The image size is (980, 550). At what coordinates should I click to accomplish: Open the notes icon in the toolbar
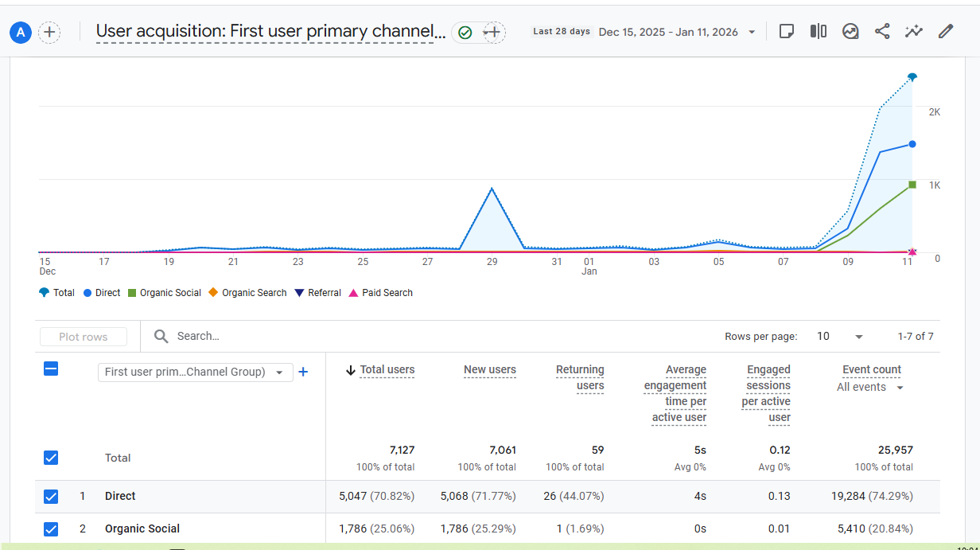[787, 30]
